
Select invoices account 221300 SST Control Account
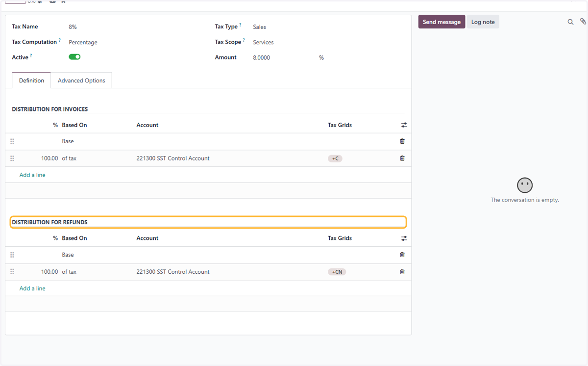(x=173, y=158)
